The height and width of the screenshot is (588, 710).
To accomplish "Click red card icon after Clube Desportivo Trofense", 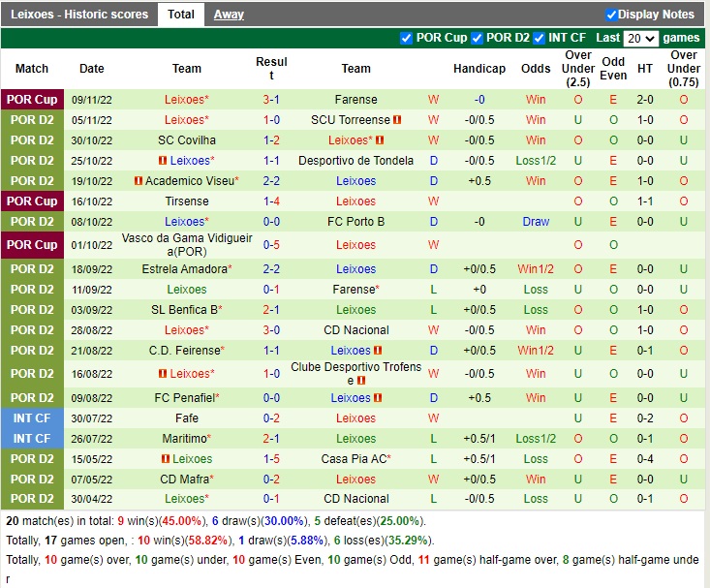I will tap(361, 381).
